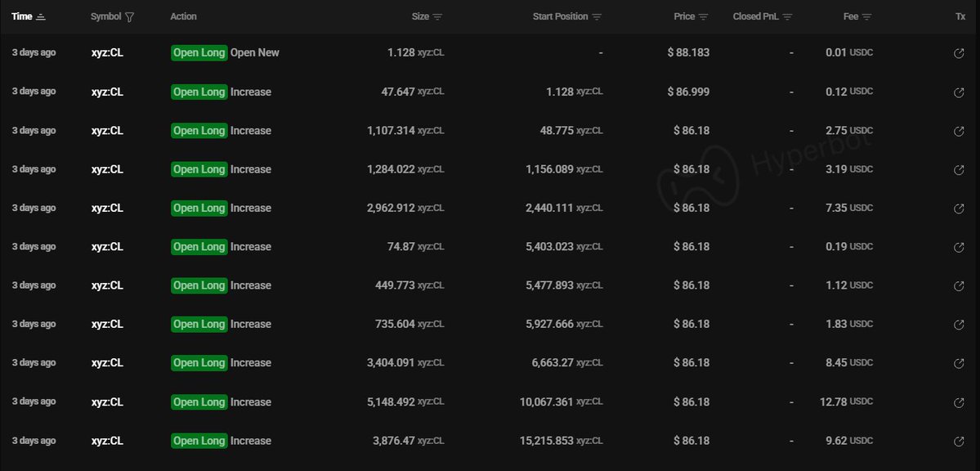Click the Price column filter icon
This screenshot has height=471, width=980.
[x=704, y=17]
